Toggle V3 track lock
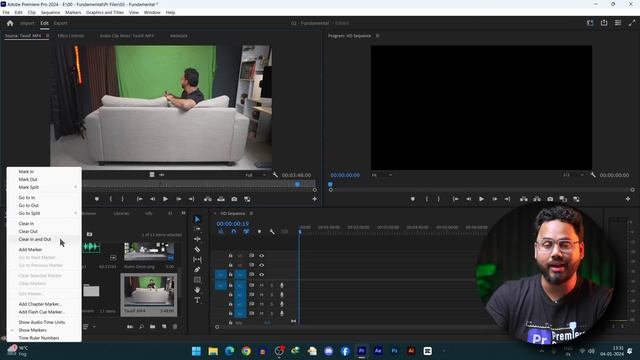 point(231,256)
